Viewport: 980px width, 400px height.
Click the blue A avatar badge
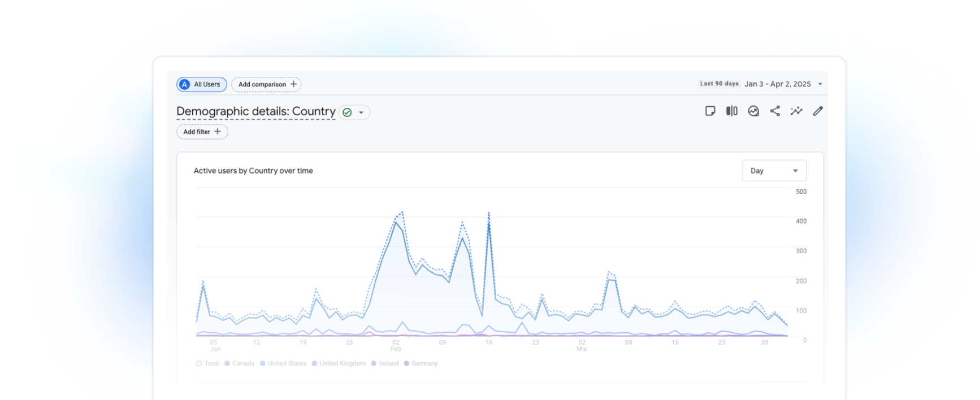click(184, 84)
